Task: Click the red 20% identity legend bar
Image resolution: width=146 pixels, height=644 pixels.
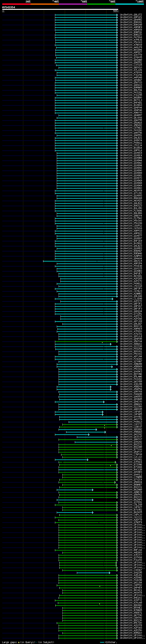Action: (x=16, y=4)
